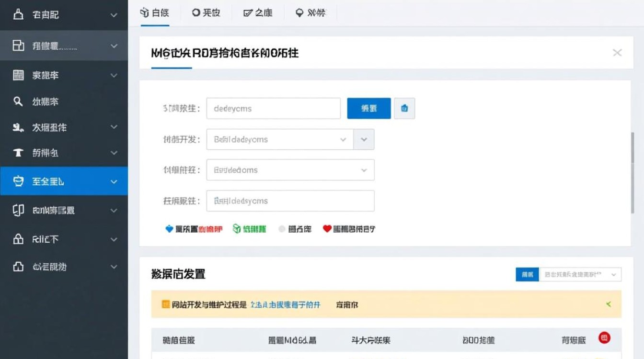
Task: Collapse the yellow notice banner via the green chevron
Action: 609,304
